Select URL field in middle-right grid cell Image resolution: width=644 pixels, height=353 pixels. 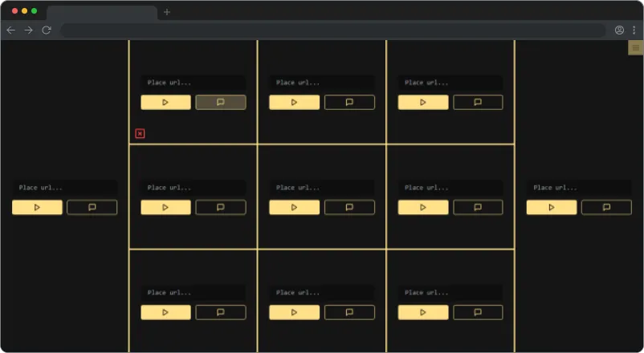coord(450,188)
